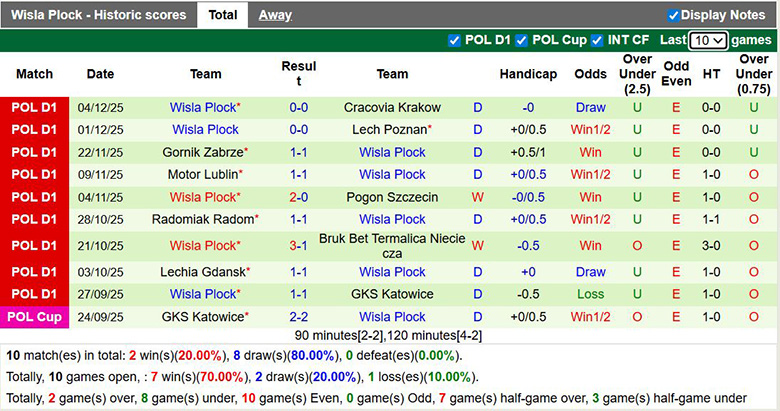Image resolution: width=780 pixels, height=411 pixels.
Task: Select the Radomiak Radom team link
Action: pos(203,219)
